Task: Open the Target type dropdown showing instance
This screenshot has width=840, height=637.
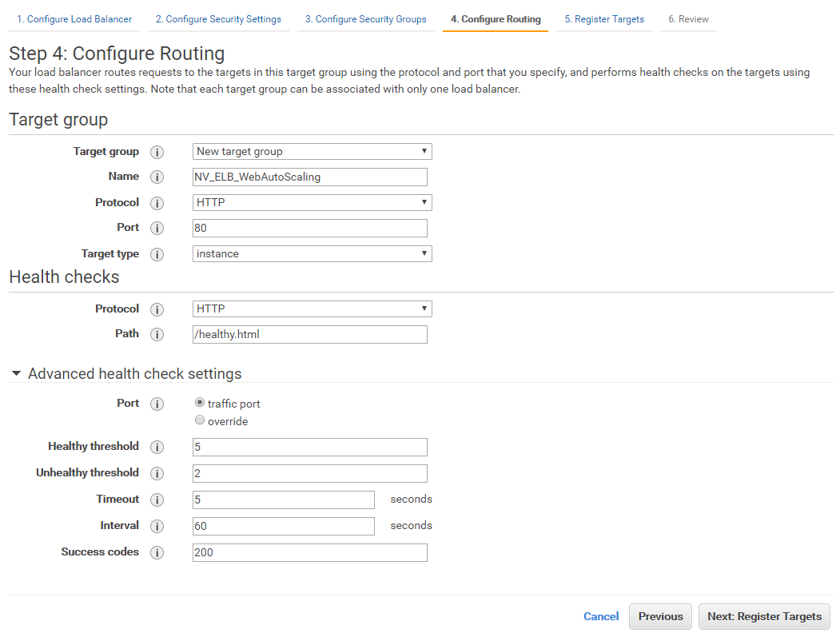Action: point(312,253)
